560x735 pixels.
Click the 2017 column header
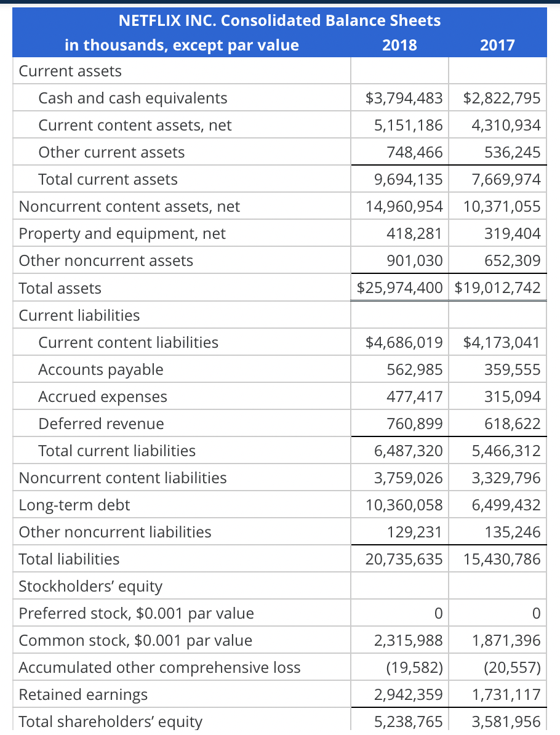click(x=497, y=45)
